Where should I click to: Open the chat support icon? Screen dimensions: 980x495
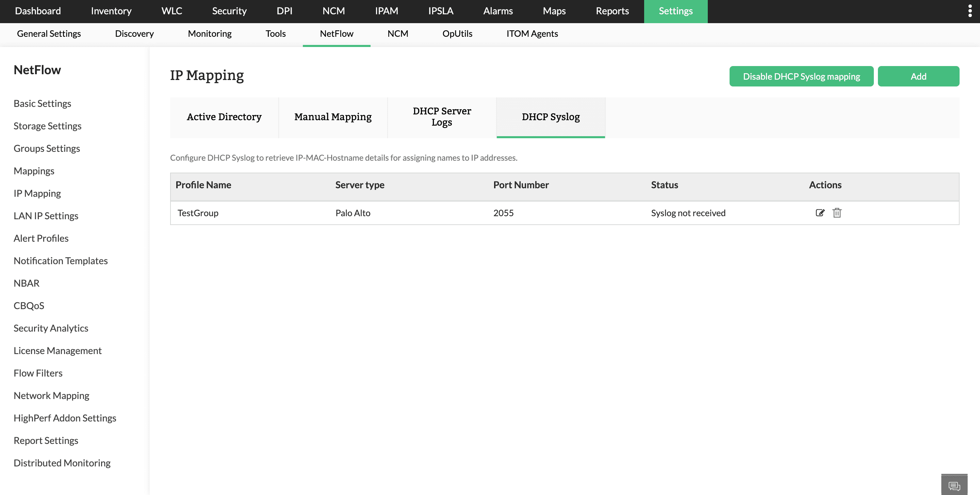point(954,485)
